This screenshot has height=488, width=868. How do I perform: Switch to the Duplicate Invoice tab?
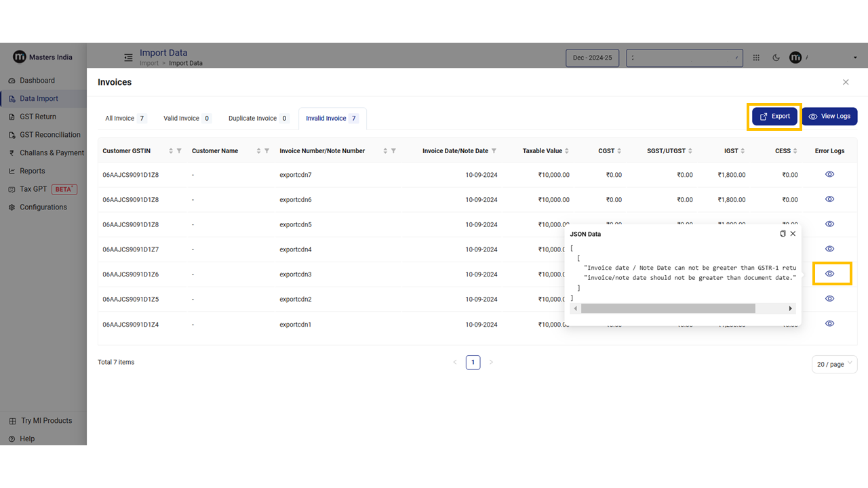(258, 119)
